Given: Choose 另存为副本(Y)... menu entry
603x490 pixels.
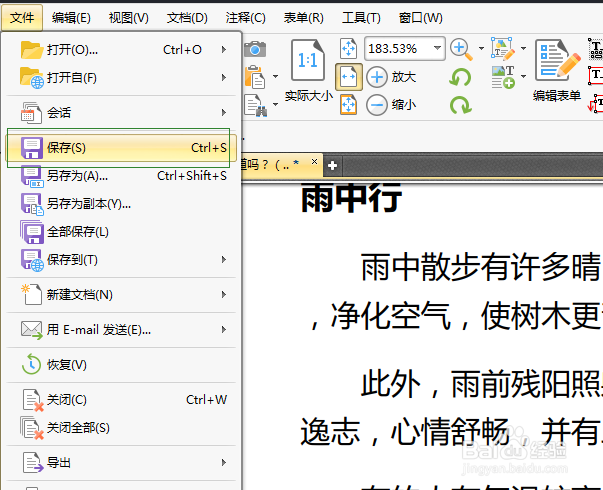Looking at the screenshot, I should (121, 204).
